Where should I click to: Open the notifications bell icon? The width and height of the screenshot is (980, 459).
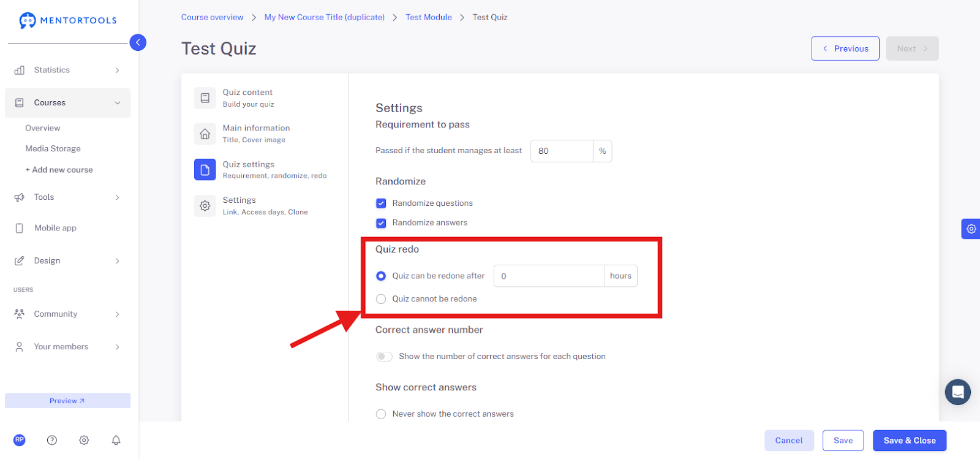pyautogui.click(x=116, y=440)
